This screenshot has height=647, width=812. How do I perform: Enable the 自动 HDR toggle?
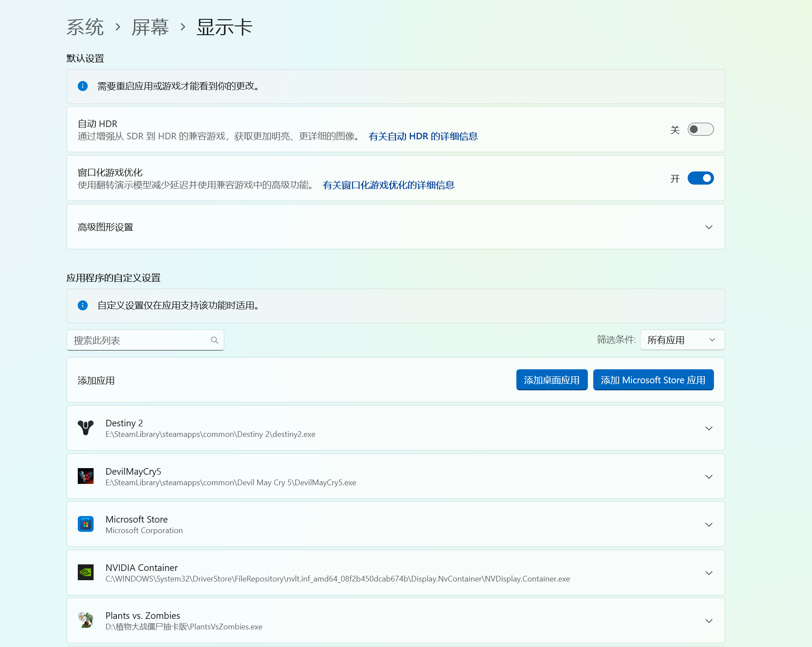coord(700,129)
